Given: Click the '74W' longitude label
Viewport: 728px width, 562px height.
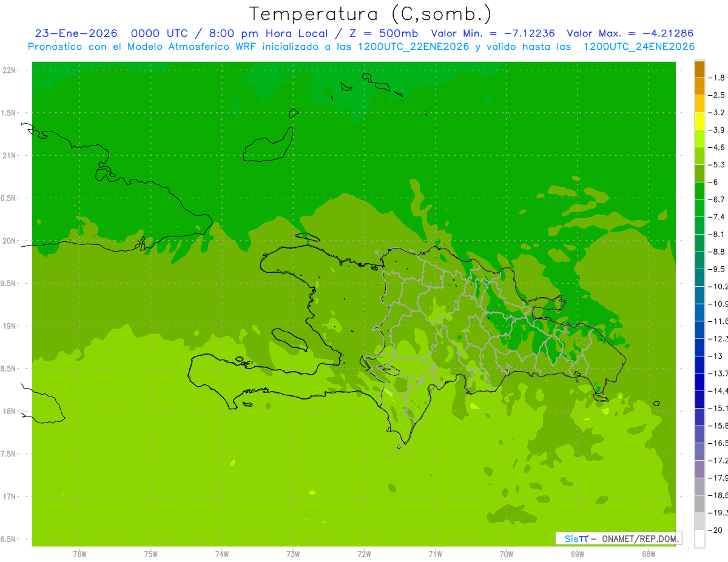Looking at the screenshot, I should 222,554.
